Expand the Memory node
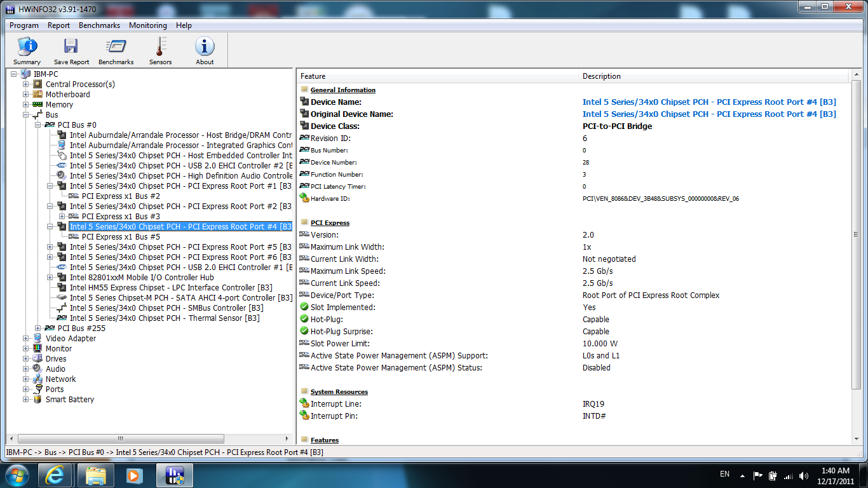The width and height of the screenshot is (868, 488). click(26, 105)
